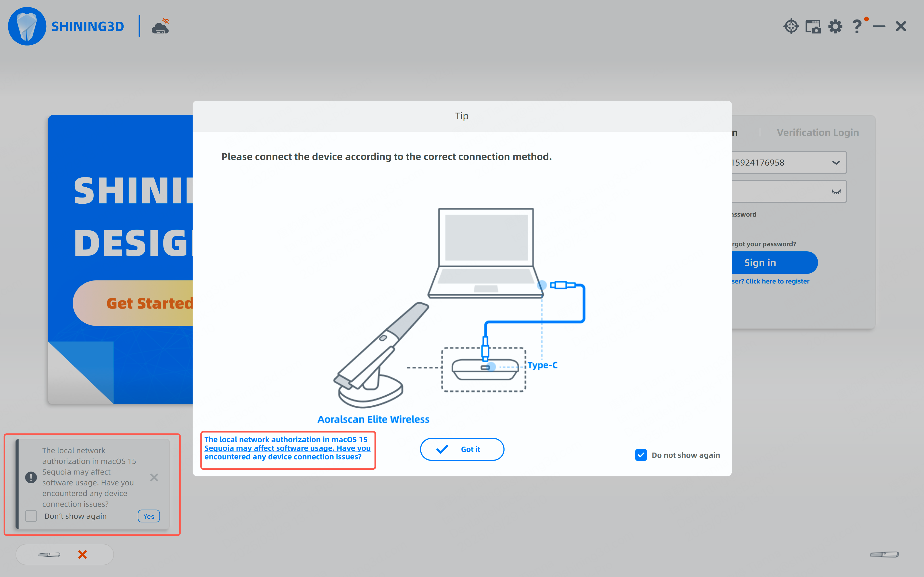Viewport: 924px width, 577px height.
Task: Switch to the Verification Login tab
Action: [818, 132]
